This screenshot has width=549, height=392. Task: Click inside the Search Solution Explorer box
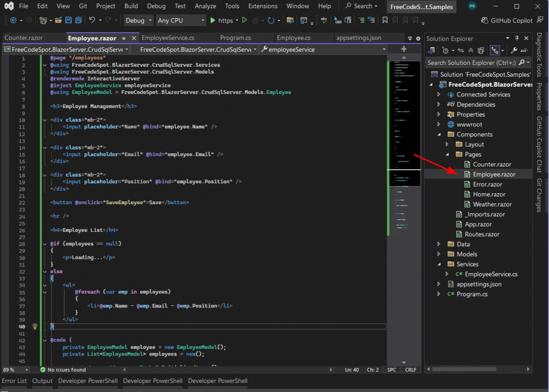coord(472,63)
